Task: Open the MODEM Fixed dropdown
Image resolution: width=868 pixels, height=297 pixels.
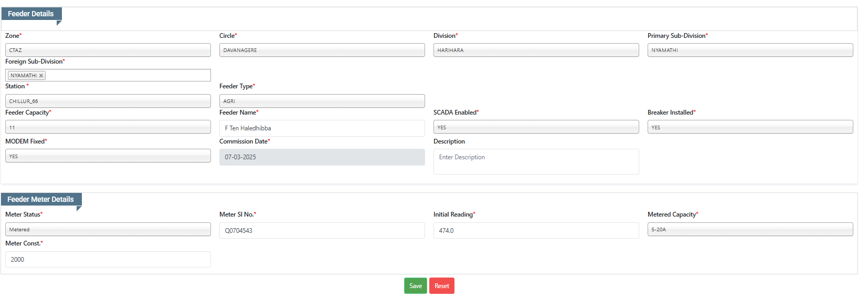Action: 108,156
